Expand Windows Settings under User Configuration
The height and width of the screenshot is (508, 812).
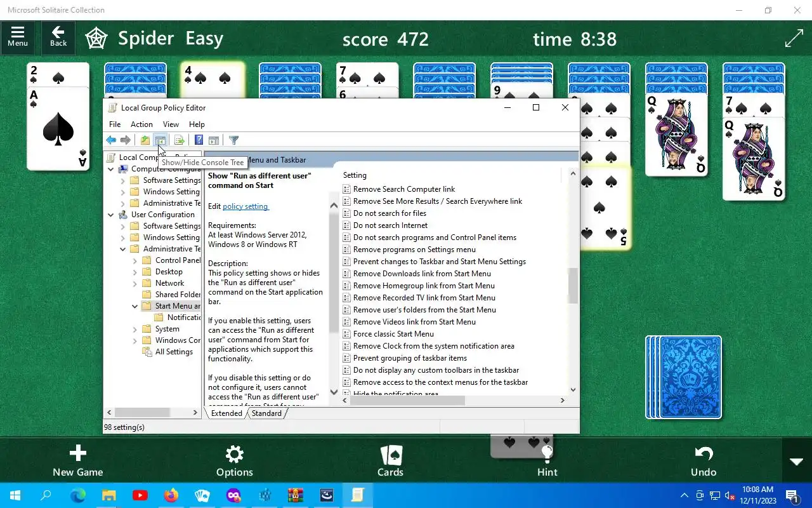pyautogui.click(x=123, y=237)
